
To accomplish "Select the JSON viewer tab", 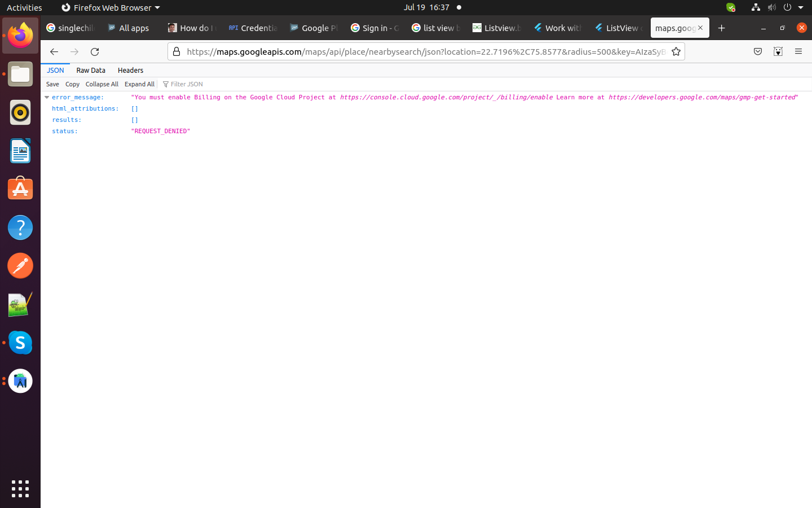I will point(55,70).
